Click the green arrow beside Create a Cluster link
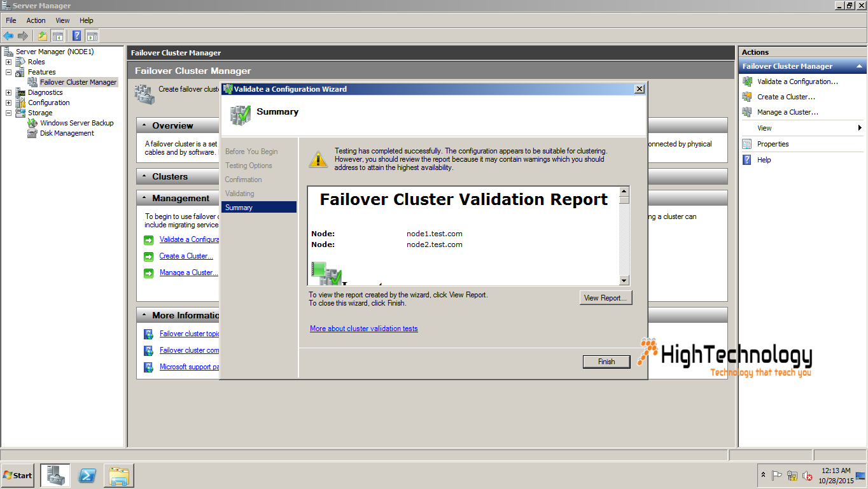This screenshot has height=489, width=868. (148, 256)
